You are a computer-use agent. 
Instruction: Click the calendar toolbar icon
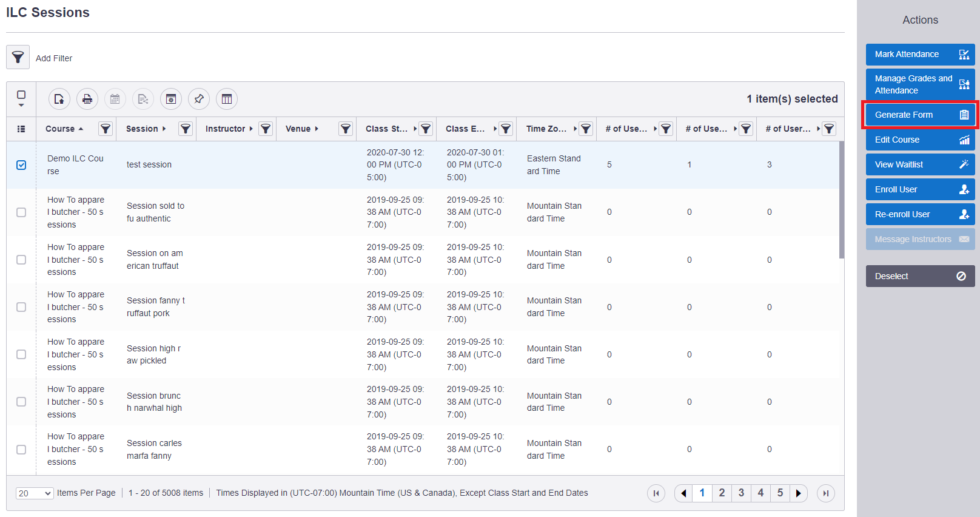click(115, 99)
